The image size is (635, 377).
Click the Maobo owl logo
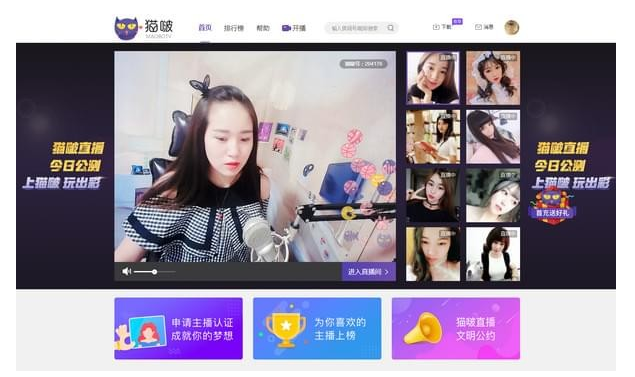point(126,28)
